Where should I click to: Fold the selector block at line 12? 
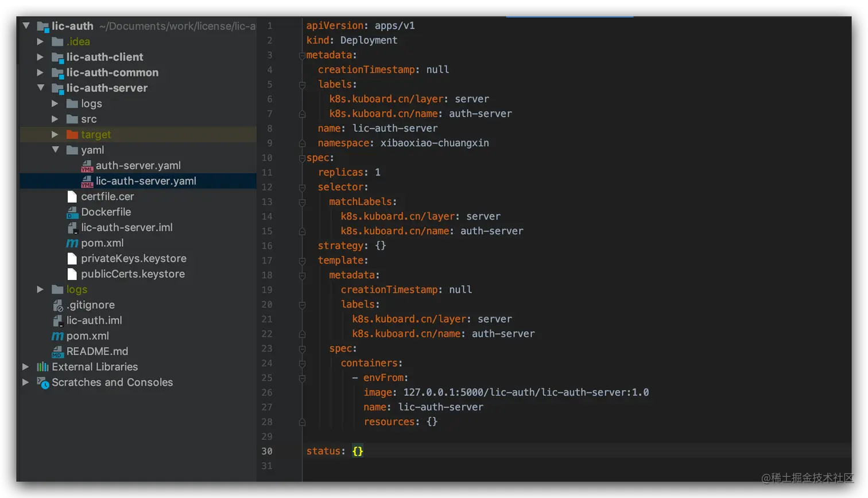point(302,188)
